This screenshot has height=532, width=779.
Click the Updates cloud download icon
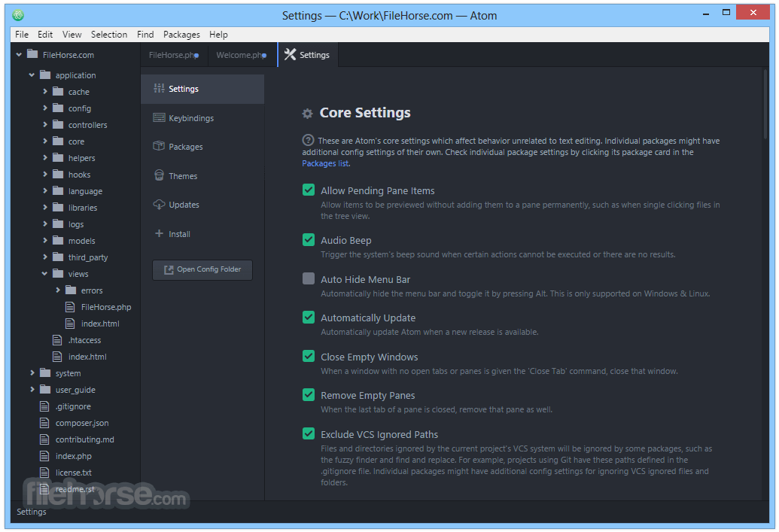(159, 204)
